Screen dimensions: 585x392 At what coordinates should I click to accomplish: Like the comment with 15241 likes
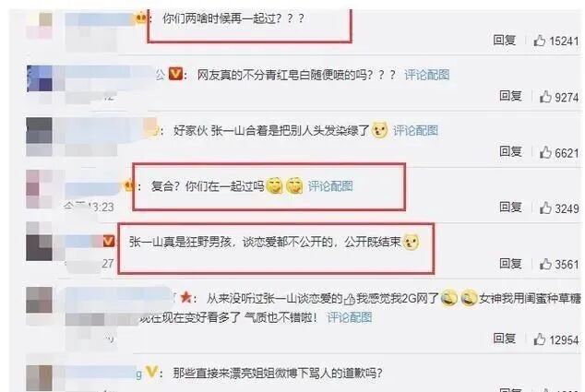tap(540, 41)
